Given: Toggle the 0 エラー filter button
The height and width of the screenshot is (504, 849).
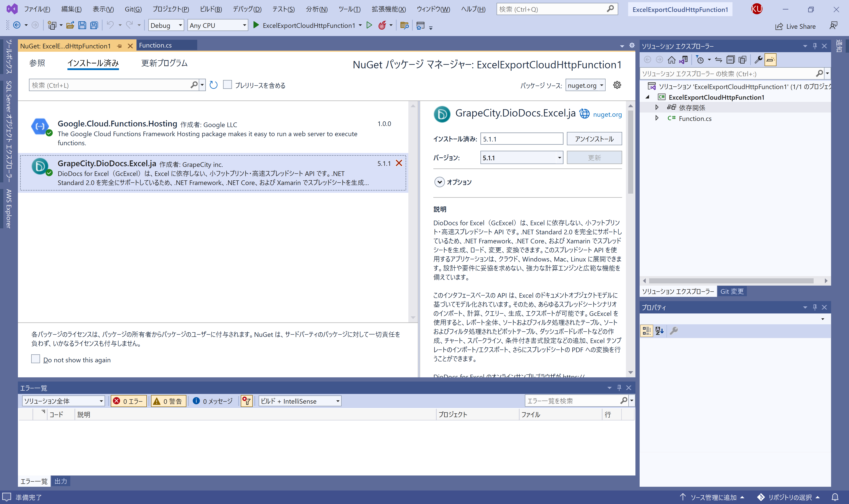Looking at the screenshot, I should [129, 401].
